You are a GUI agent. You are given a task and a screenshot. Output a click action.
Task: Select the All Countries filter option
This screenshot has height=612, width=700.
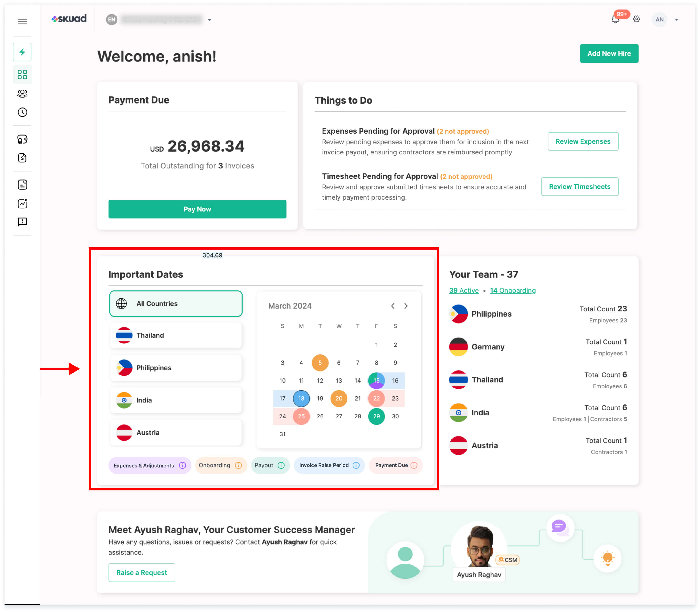coord(176,304)
